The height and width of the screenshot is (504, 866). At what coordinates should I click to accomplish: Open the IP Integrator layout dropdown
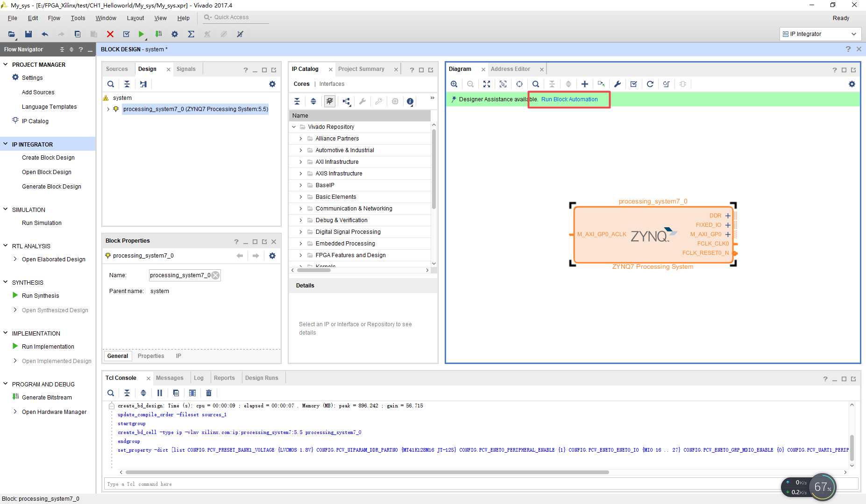pos(820,34)
